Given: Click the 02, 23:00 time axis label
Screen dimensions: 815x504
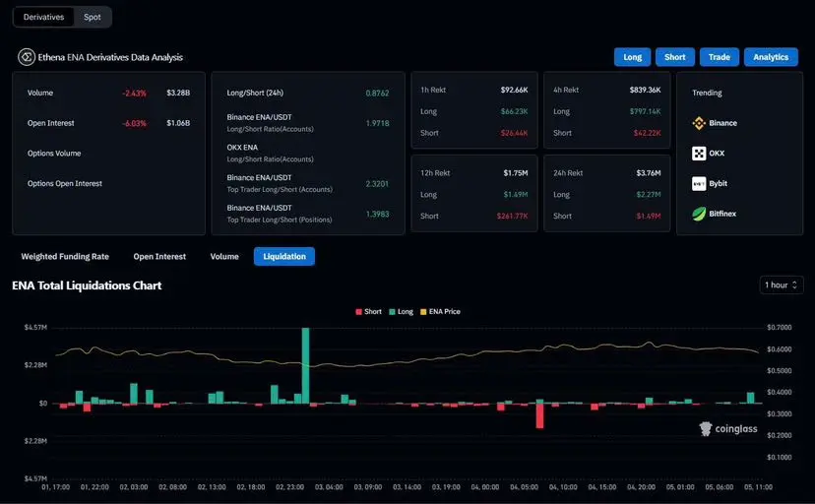Looking at the screenshot, I should point(290,487).
